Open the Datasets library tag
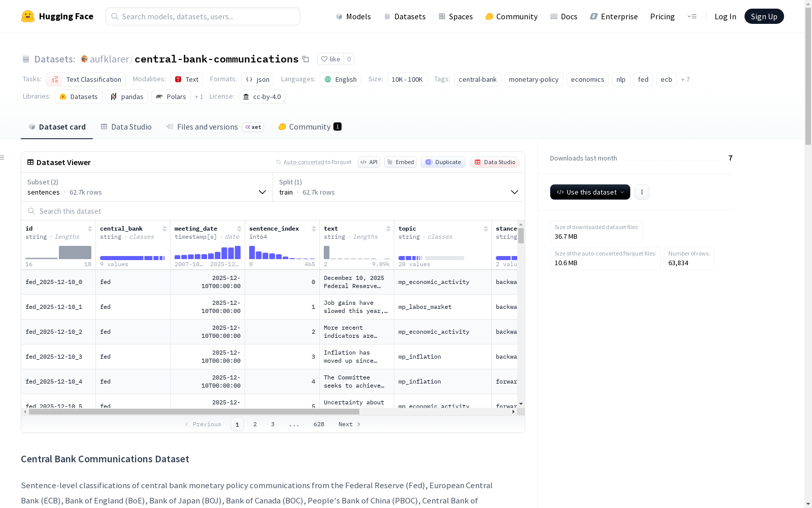Image resolution: width=812 pixels, height=508 pixels. pos(79,97)
